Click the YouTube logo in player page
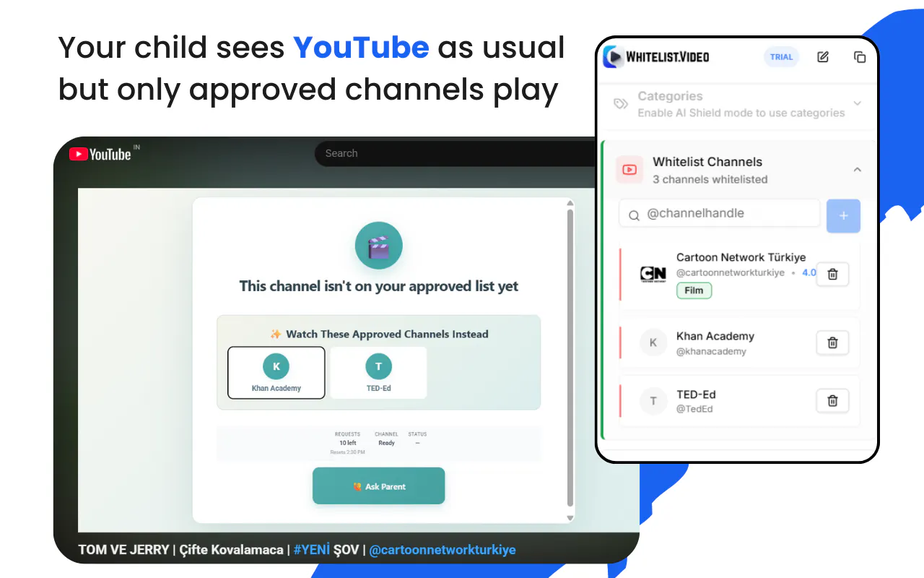Screen dimensions: 924x578 pyautogui.click(x=100, y=154)
